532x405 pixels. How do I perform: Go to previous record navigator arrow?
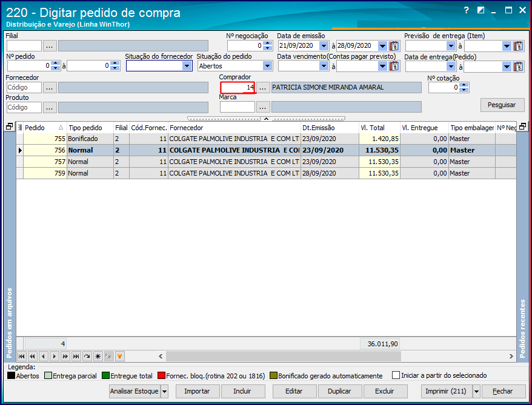pyautogui.click(x=43, y=356)
